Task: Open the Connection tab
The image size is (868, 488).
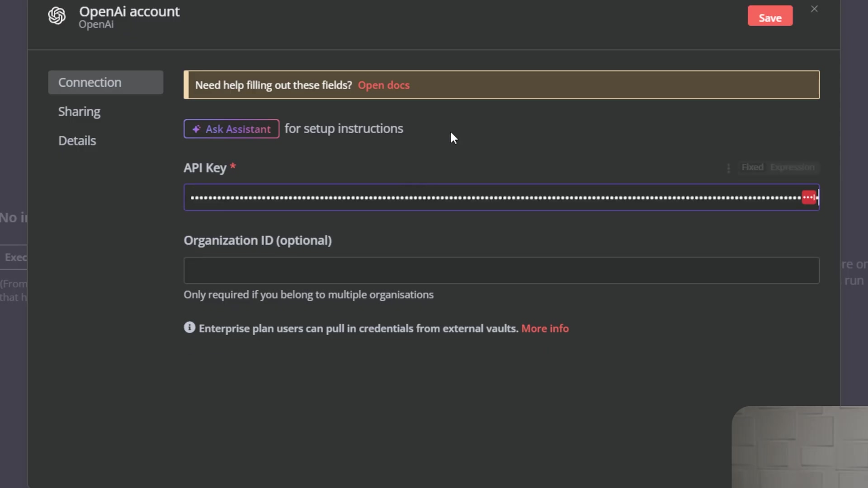Action: pyautogui.click(x=106, y=82)
